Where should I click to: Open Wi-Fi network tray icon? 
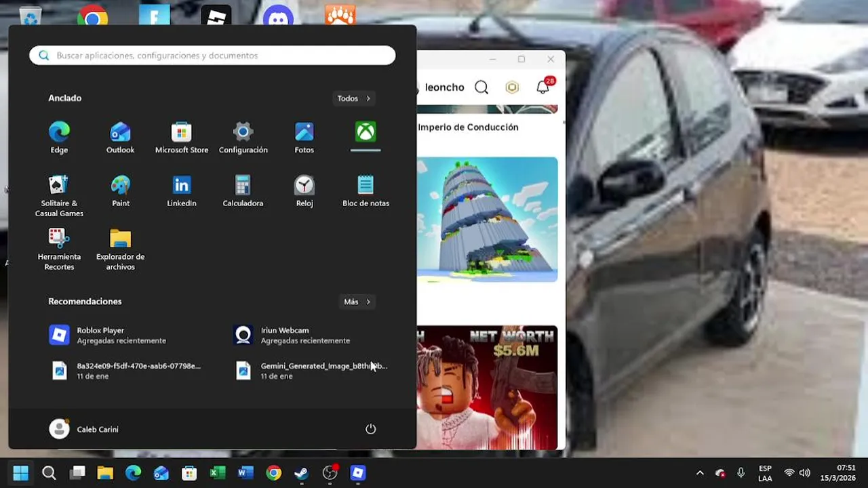pos(789,473)
